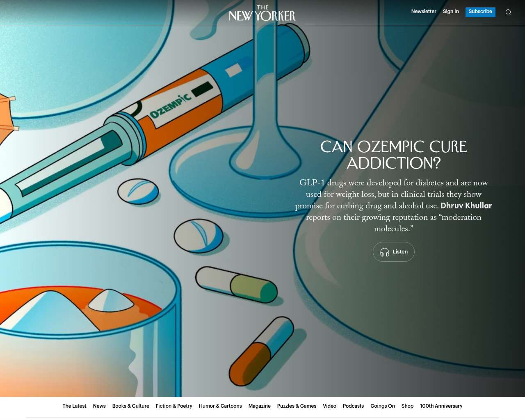Select Goings On in navigation
Viewport: 525px width, 420px height.
point(382,406)
